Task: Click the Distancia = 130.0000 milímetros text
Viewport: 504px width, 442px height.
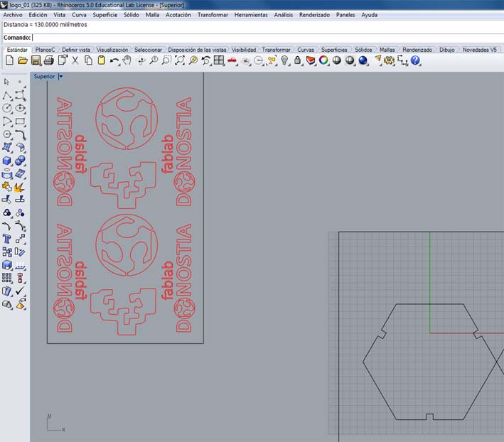Action: pos(45,25)
